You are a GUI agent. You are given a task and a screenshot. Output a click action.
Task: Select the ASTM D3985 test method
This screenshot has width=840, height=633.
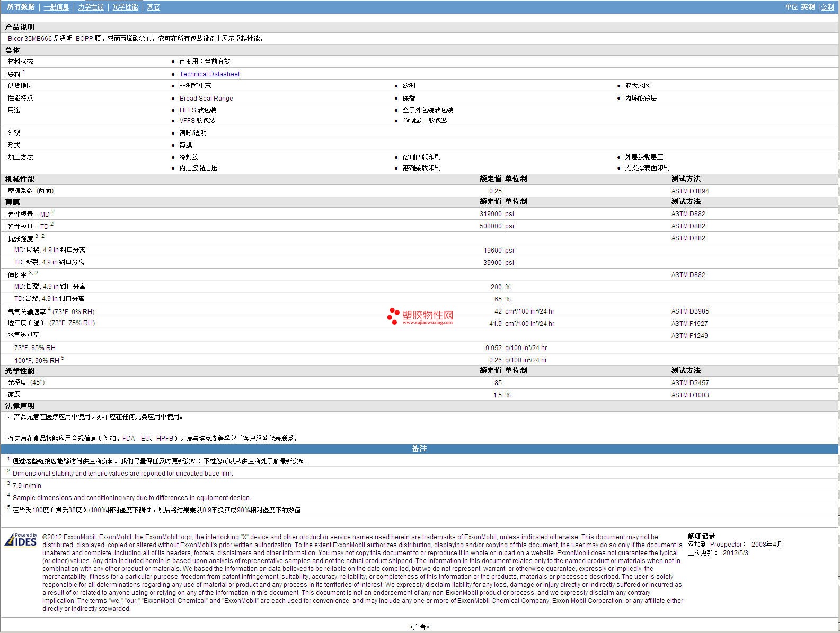click(x=690, y=311)
